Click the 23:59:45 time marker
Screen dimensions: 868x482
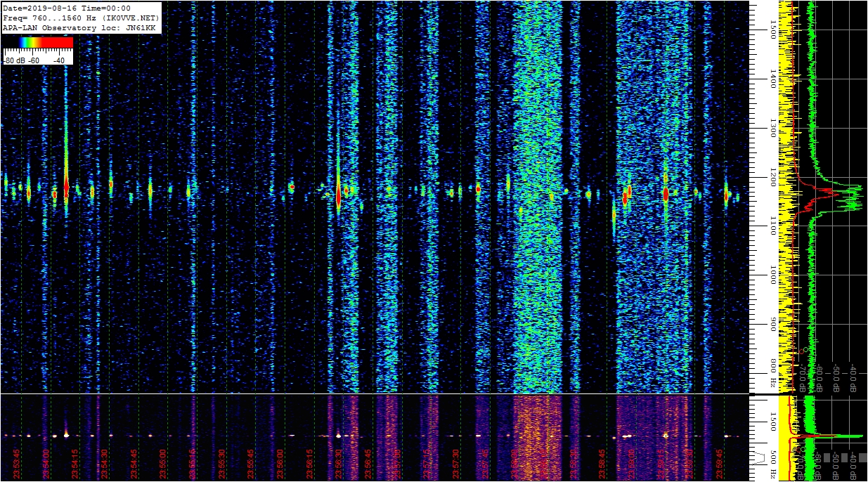720,464
